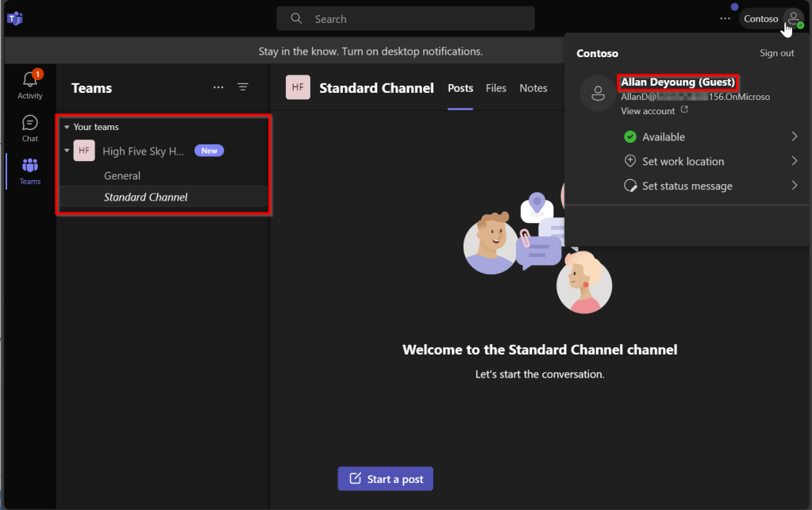Click Sign out in account panel

click(x=776, y=53)
